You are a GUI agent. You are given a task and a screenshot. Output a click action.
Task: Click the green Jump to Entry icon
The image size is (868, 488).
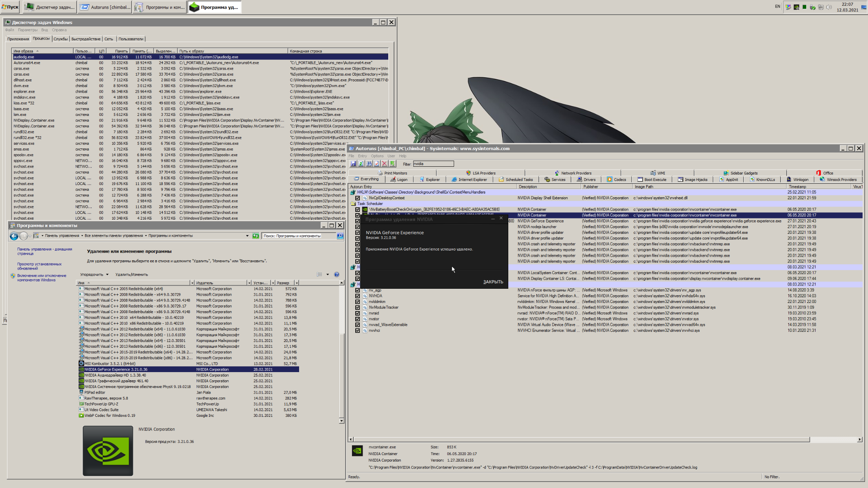392,163
